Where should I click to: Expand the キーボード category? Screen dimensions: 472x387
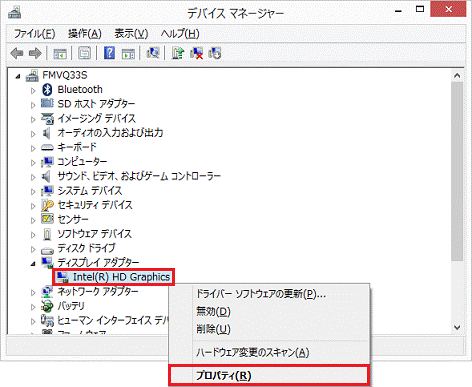click(x=33, y=148)
